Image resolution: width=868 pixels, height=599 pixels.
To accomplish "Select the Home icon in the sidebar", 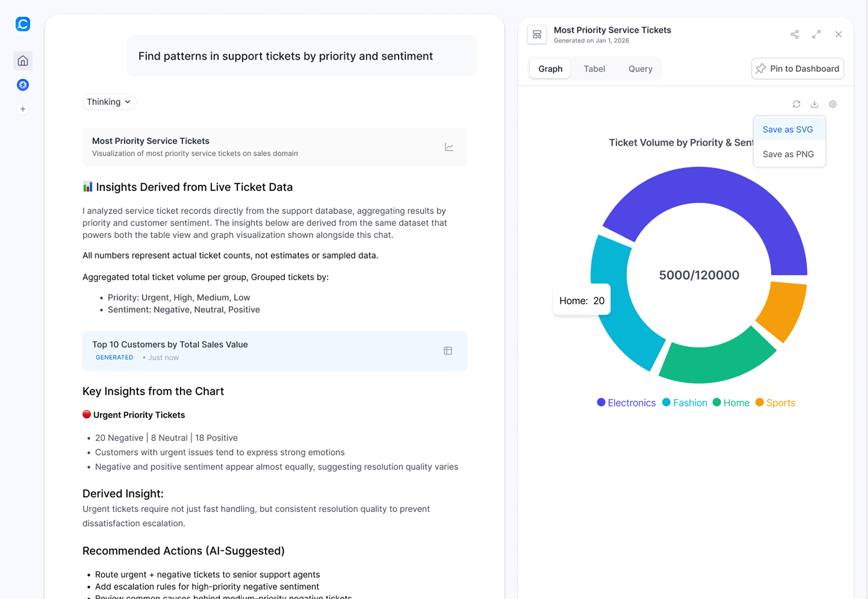I will [22, 61].
